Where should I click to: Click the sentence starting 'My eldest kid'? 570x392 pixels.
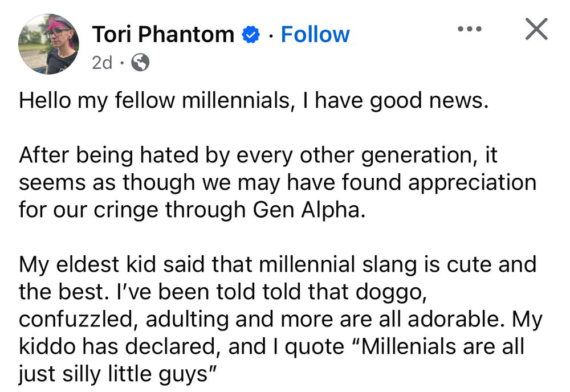[277, 264]
